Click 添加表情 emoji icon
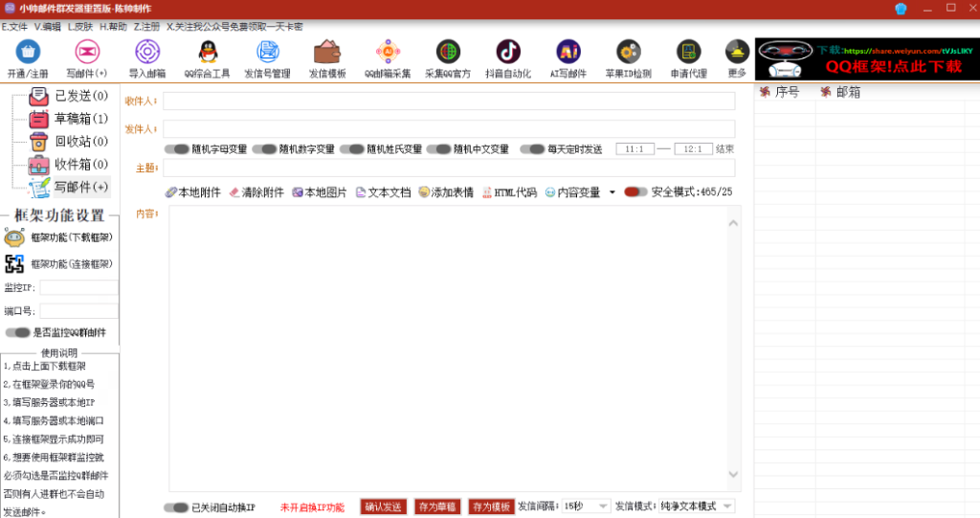The height and width of the screenshot is (518, 980). 424,192
